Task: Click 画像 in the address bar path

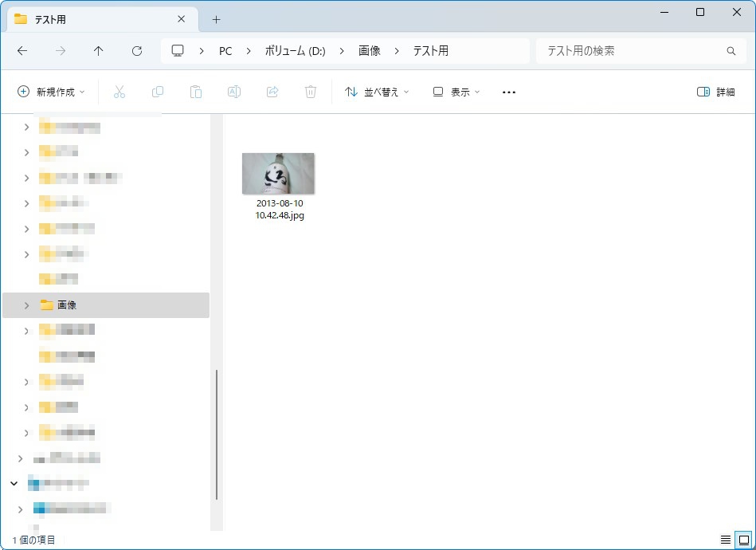Action: pos(370,51)
